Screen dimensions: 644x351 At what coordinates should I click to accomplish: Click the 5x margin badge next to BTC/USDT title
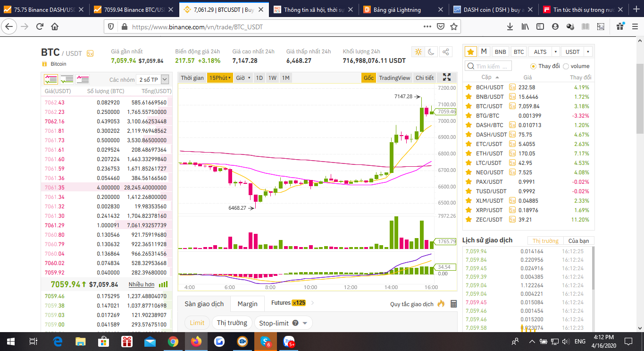pyautogui.click(x=90, y=53)
